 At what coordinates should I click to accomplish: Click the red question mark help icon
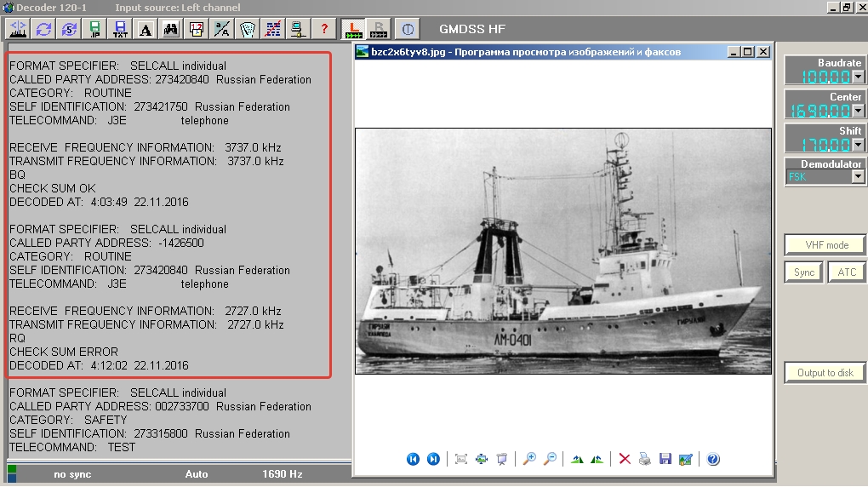click(x=323, y=29)
